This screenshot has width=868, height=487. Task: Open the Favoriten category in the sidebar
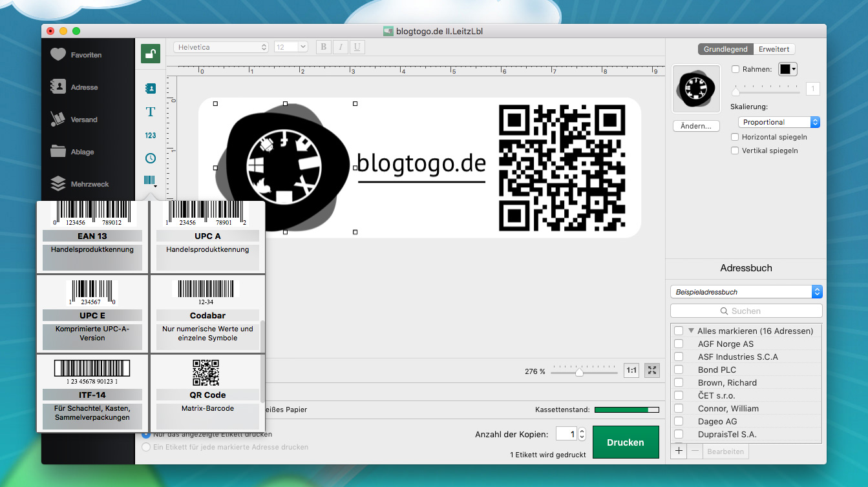pyautogui.click(x=76, y=55)
